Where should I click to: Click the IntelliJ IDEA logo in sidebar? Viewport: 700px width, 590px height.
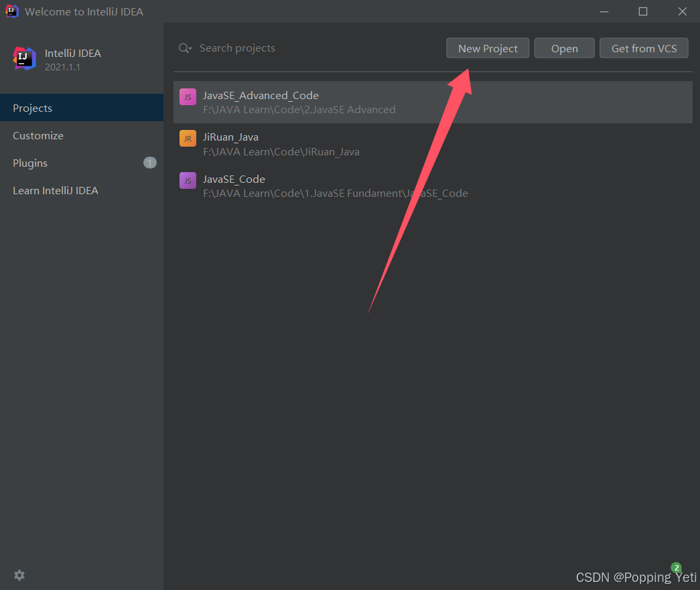coord(24,58)
